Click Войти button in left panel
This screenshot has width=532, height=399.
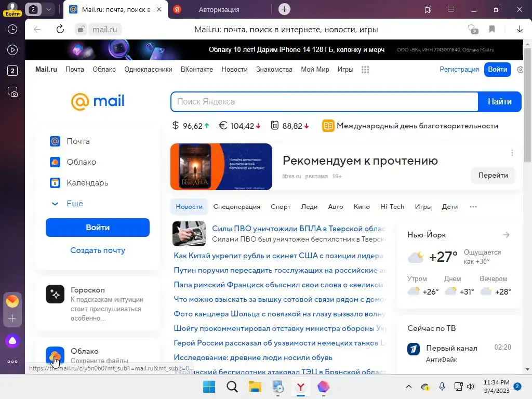tap(98, 228)
